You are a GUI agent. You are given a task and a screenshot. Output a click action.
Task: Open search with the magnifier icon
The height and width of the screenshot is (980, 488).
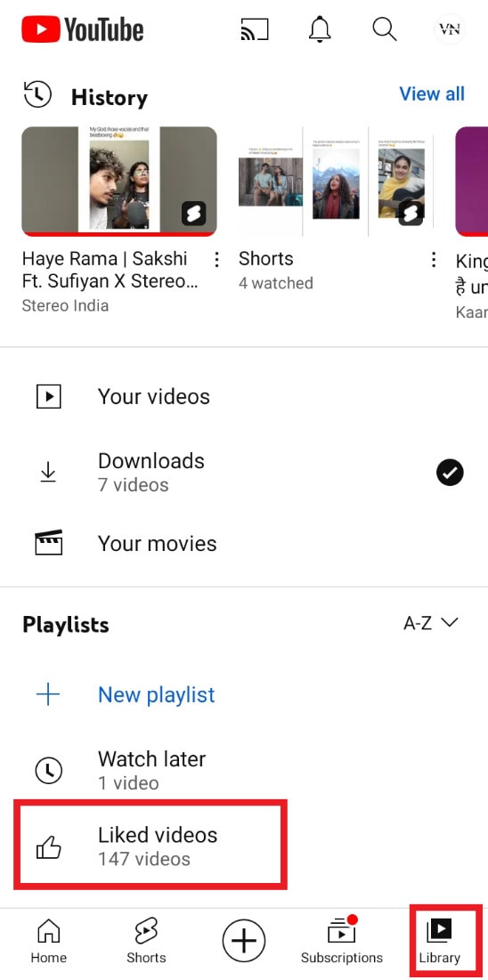coord(384,28)
